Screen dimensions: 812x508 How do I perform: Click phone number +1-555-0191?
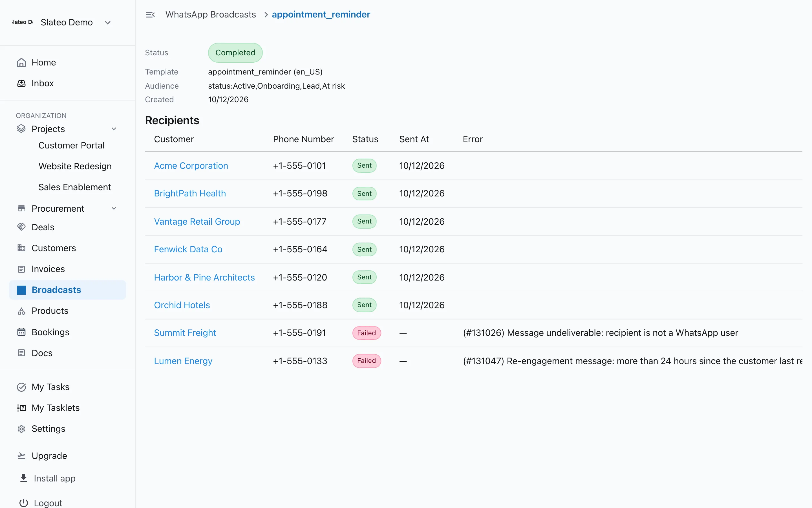[299, 333]
